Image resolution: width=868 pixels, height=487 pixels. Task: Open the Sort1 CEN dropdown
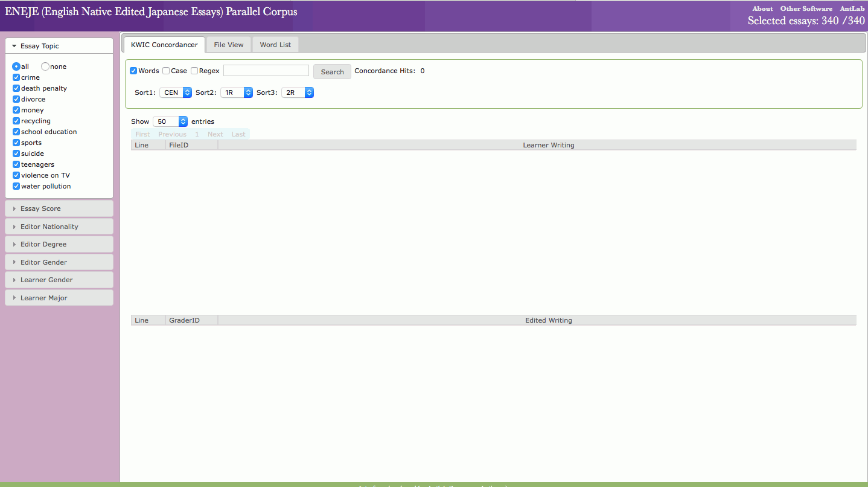pos(176,92)
